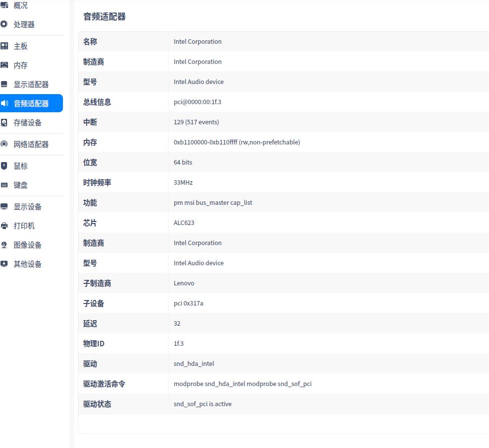Image resolution: width=489 pixels, height=448 pixels.
Task: Click the 子制造商 value Lenovo
Action: pyautogui.click(x=184, y=283)
